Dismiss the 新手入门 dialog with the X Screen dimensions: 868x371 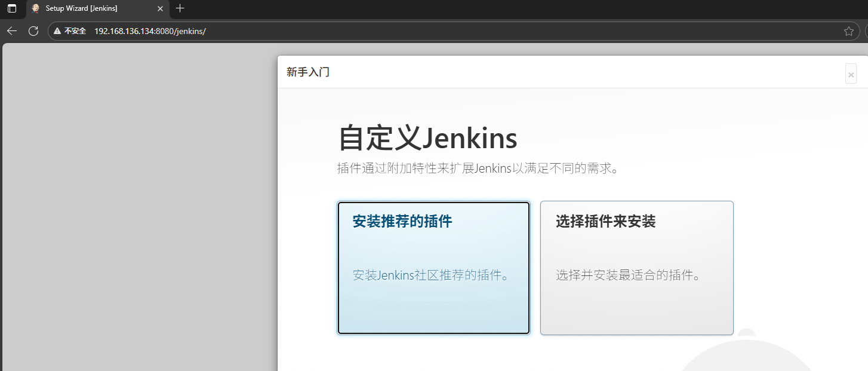click(850, 73)
